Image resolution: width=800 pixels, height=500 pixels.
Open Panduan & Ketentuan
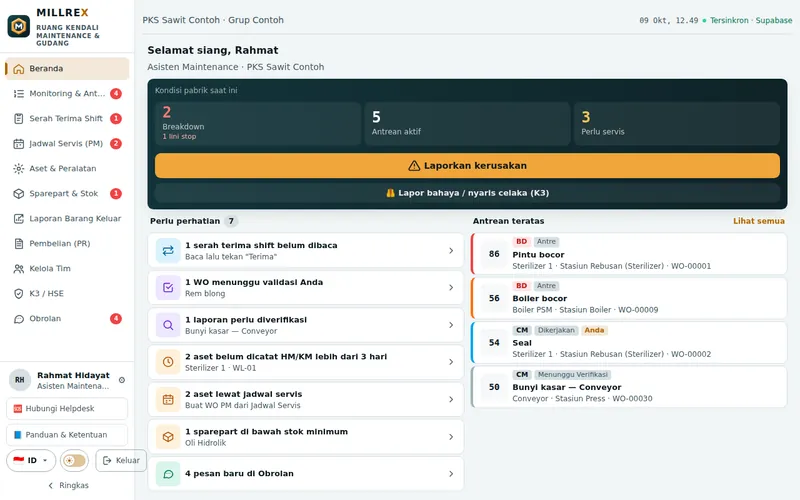tap(67, 435)
